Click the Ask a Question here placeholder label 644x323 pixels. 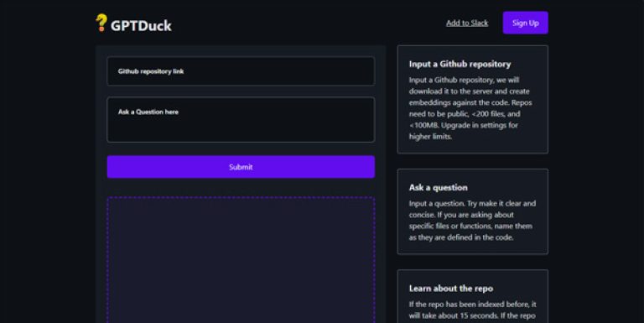point(148,112)
